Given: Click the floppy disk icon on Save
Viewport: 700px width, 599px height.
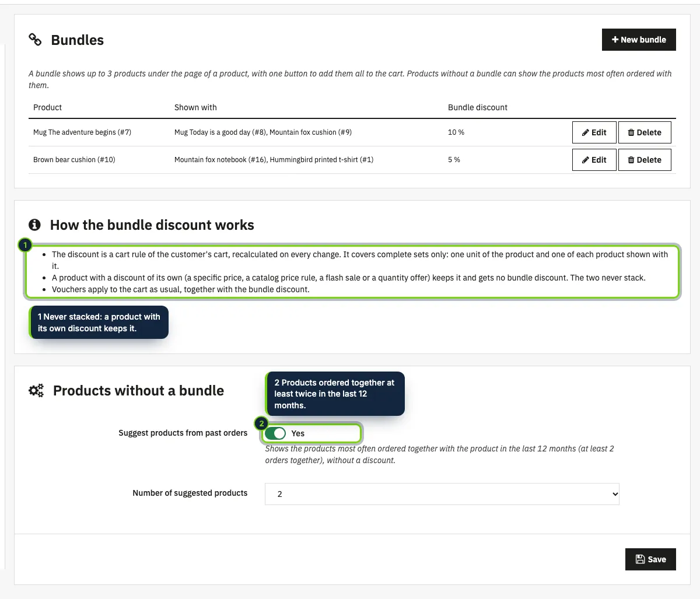Looking at the screenshot, I should [x=640, y=559].
